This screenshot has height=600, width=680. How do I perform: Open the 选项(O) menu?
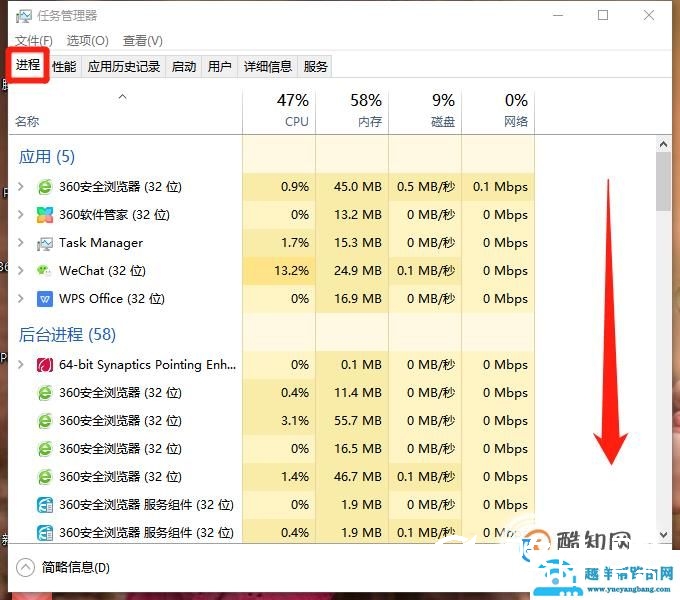click(x=88, y=41)
